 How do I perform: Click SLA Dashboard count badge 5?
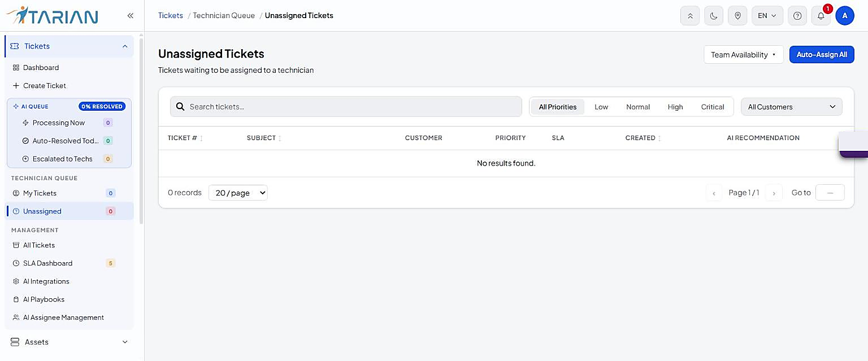point(110,263)
